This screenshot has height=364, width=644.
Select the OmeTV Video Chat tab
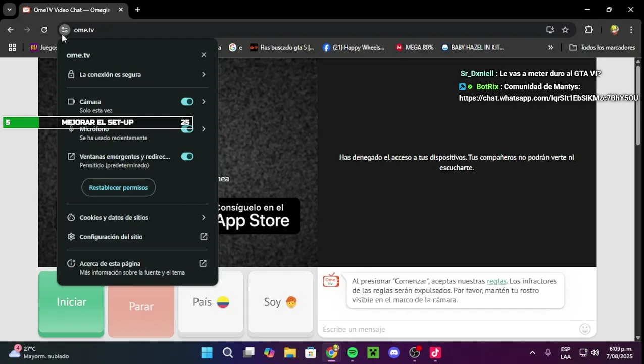pyautogui.click(x=71, y=10)
